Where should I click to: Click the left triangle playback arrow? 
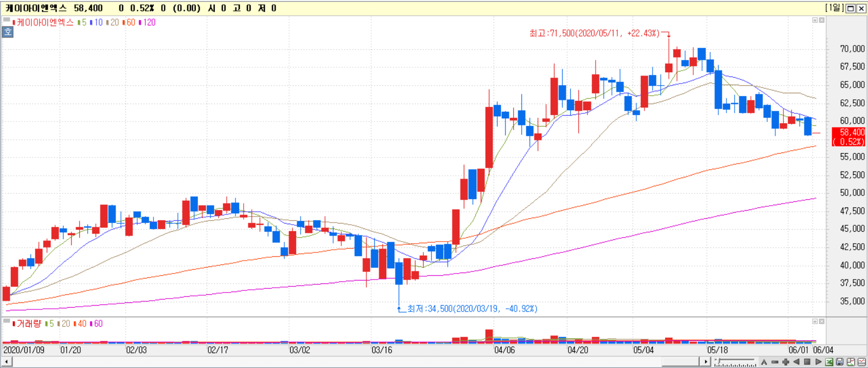796,362
